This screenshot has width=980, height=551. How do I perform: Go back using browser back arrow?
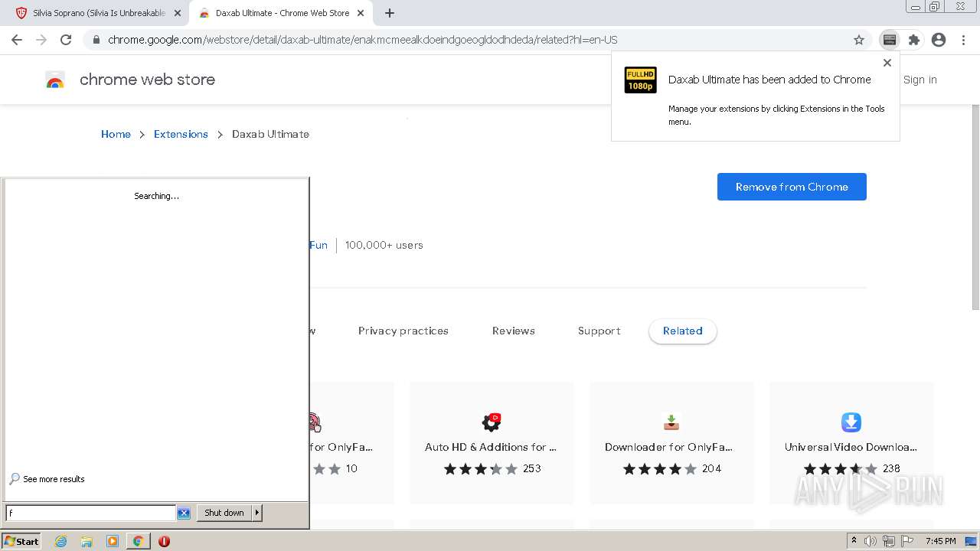17,40
